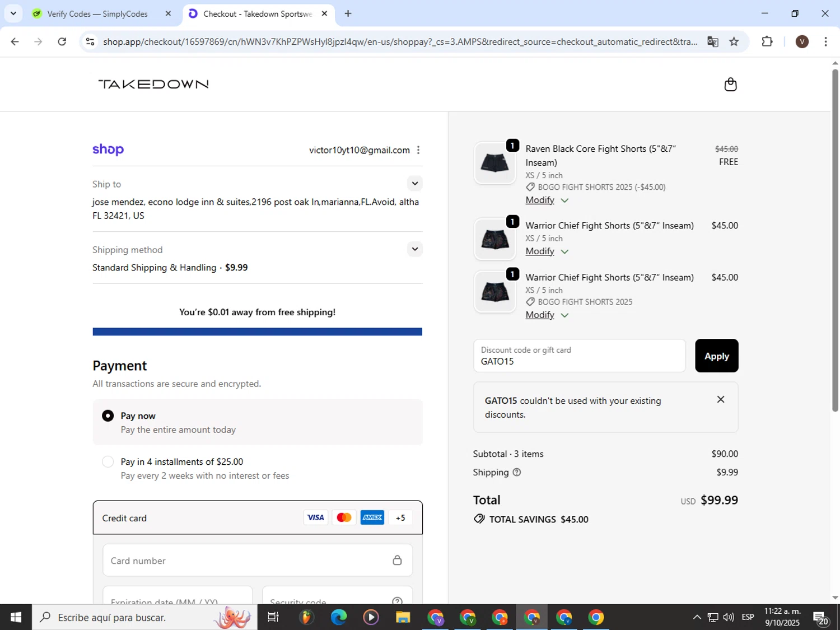Open the Chrome three-dot menu
Image resolution: width=840 pixels, height=630 pixels.
825,41
